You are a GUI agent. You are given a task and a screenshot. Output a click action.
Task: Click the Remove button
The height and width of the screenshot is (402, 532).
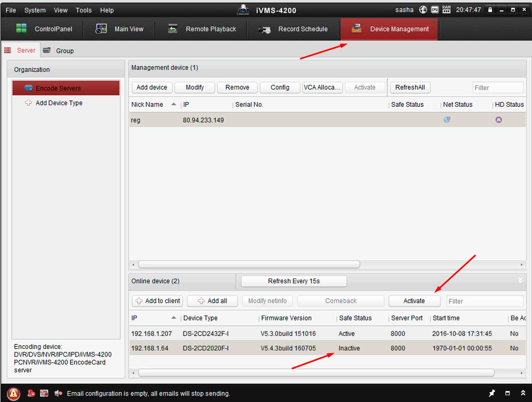pos(237,87)
